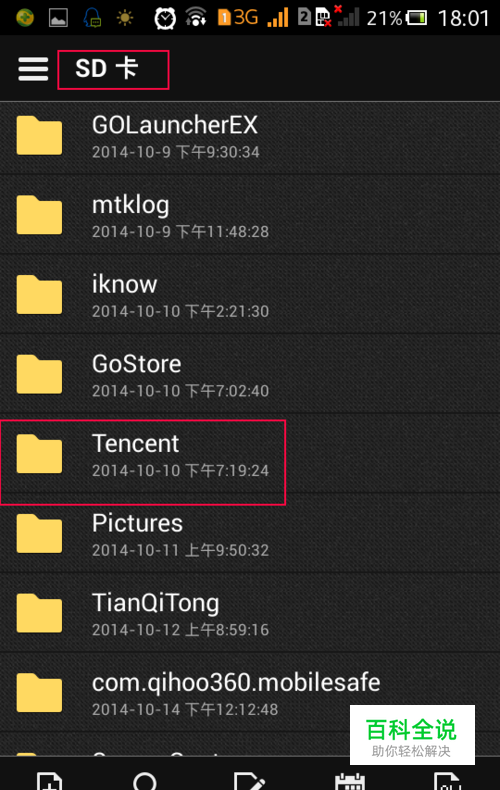Tap the Wi-Fi status icon

pos(196,18)
